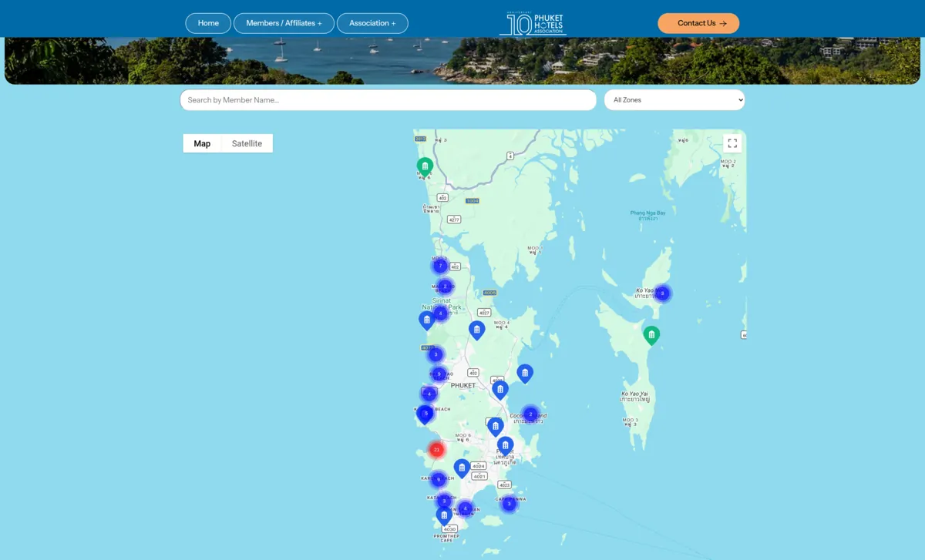Open the Bang Tao Beach cluster showing 9
The height and width of the screenshot is (560, 925).
pyautogui.click(x=439, y=374)
